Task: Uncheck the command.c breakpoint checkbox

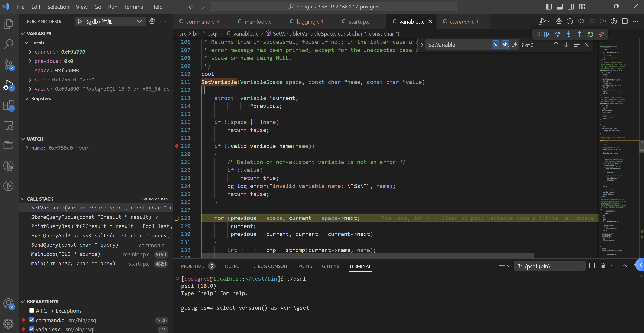Action: point(32,320)
